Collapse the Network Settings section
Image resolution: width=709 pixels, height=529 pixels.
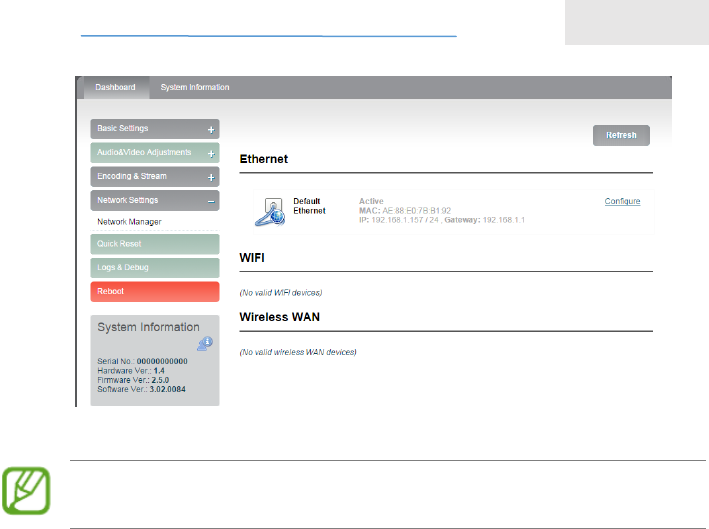coord(155,200)
